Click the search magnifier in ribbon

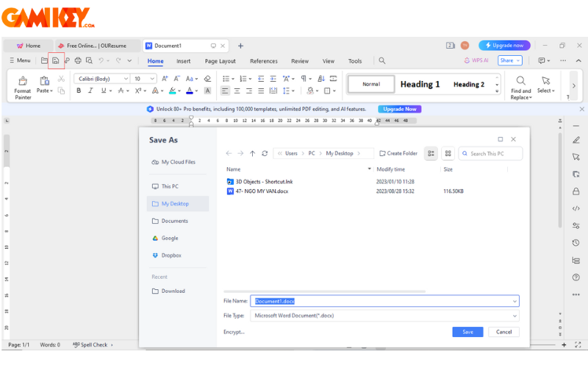point(381,60)
